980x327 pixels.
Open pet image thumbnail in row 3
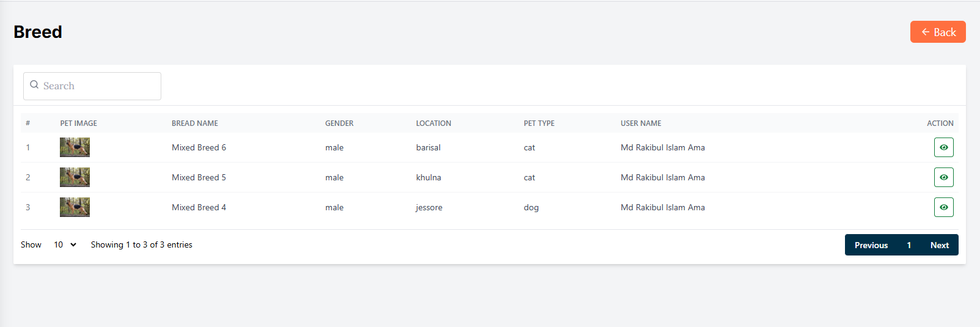coord(75,207)
